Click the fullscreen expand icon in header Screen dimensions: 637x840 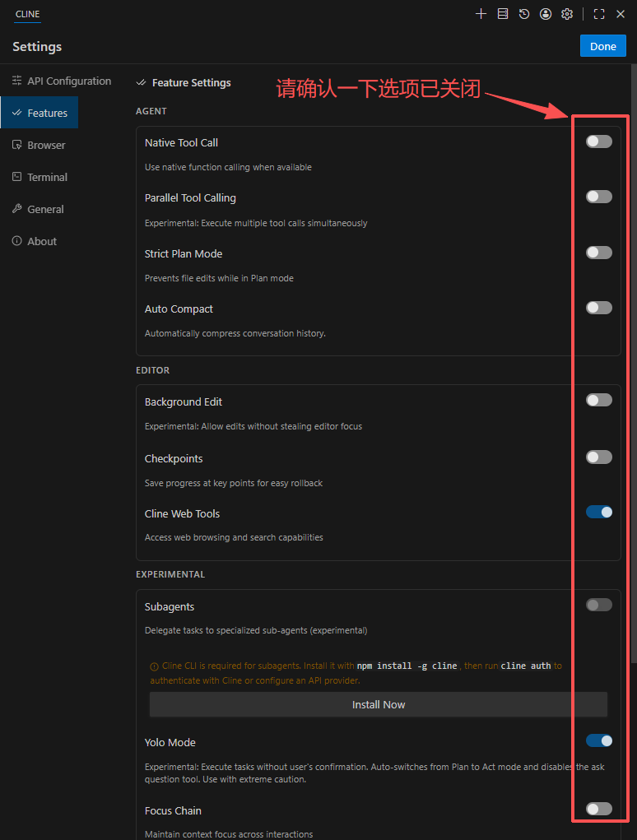[599, 14]
